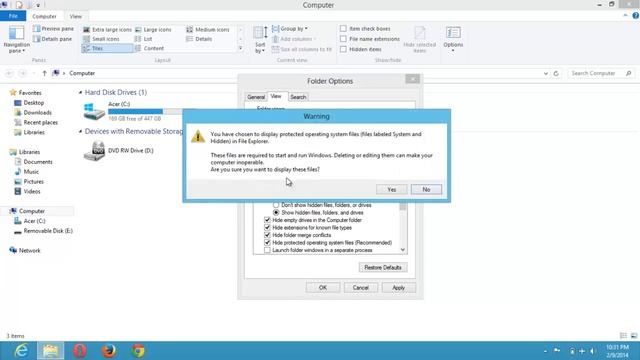The height and width of the screenshot is (360, 640).
Task: Check Launch folder windows in separate process
Action: (x=267, y=250)
